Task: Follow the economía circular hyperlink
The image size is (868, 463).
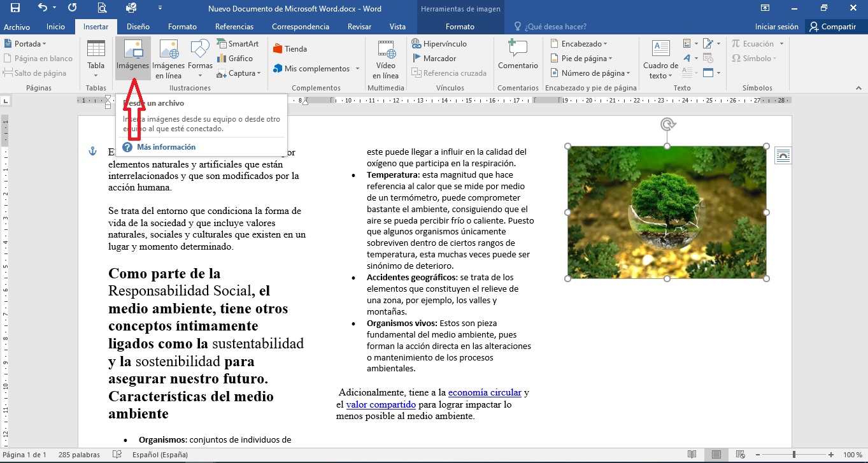Action: coord(485,392)
